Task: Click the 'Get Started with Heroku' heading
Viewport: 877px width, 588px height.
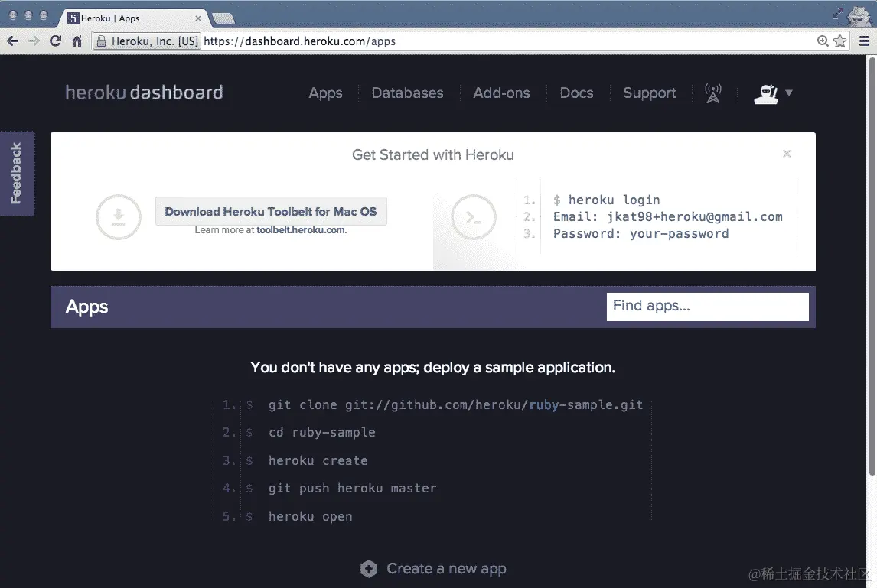Action: tap(433, 154)
